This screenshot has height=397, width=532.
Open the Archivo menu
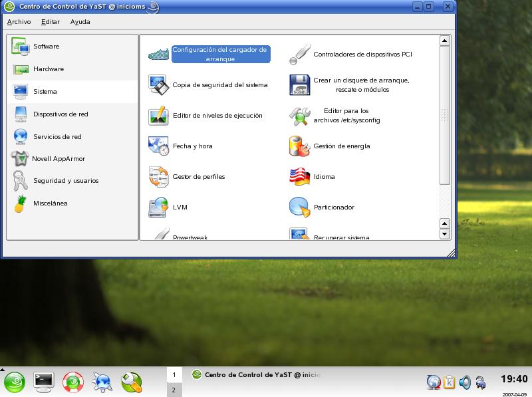[x=19, y=22]
